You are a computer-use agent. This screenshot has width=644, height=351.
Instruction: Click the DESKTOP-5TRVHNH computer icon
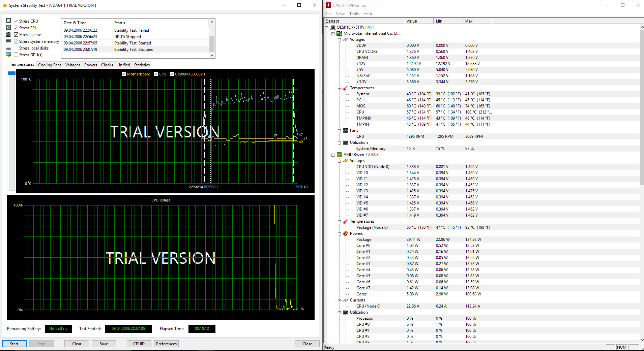(x=333, y=27)
